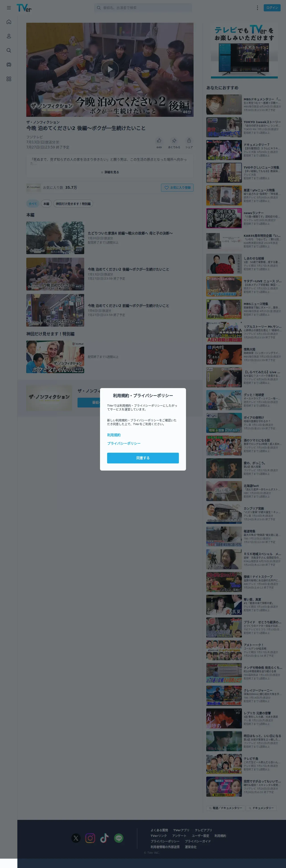286x868 pixels.
Task: Open プライバシーガイド footer link
Action: [198, 841]
